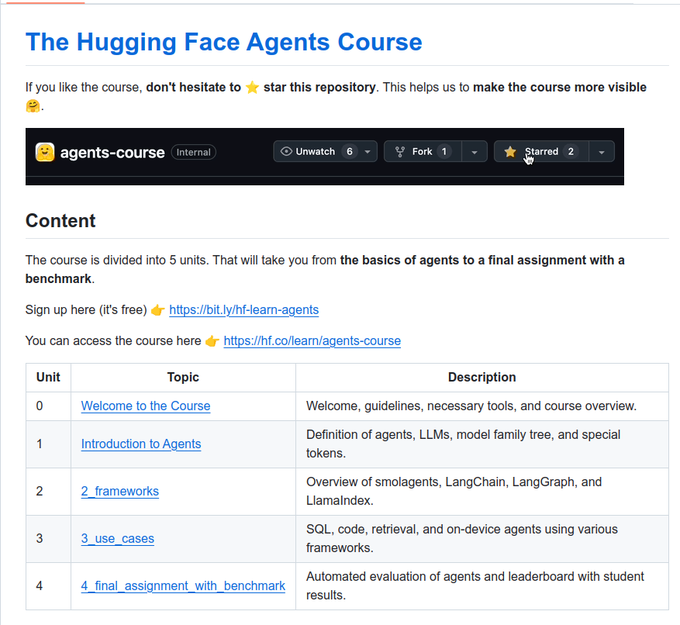Open the hf.co/learn/agents-course link

[x=312, y=341]
